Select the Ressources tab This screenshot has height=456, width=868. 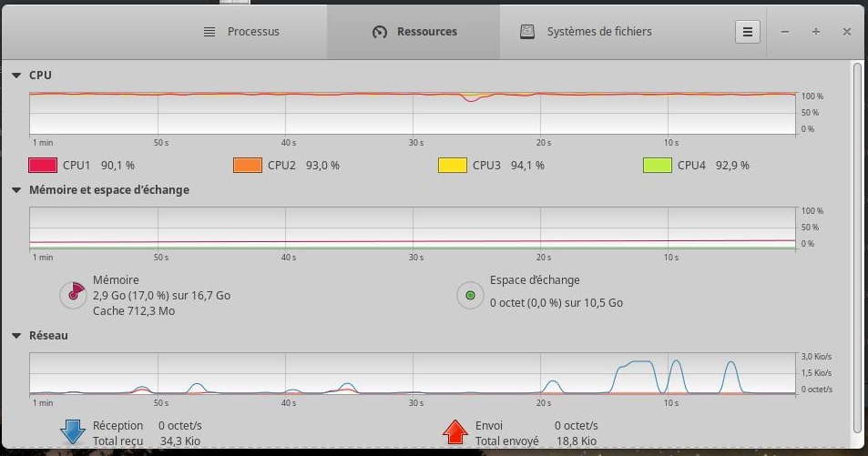coord(414,32)
